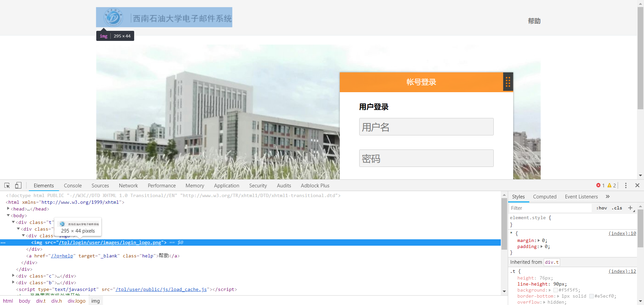Viewport: 644px width, 305px height.
Task: Click the QR code switch icon on login box
Action: point(508,82)
